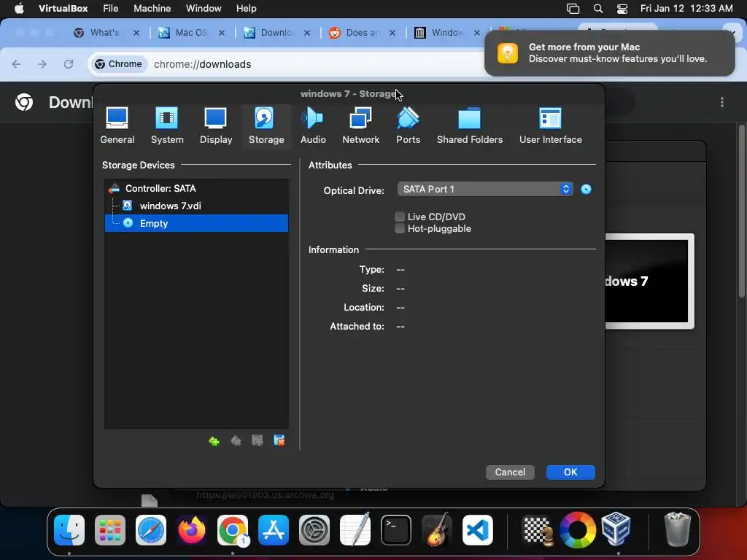Open the Network settings section
This screenshot has height=560, width=747.
coord(360,125)
